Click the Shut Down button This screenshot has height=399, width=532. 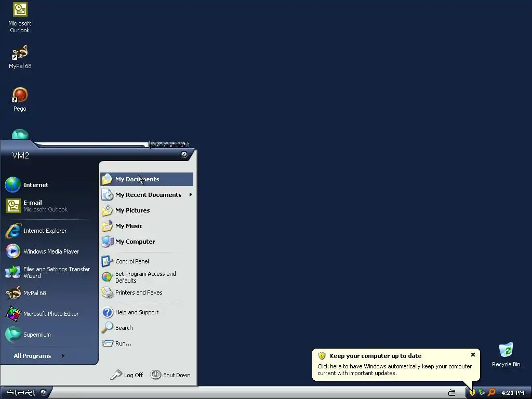point(170,375)
